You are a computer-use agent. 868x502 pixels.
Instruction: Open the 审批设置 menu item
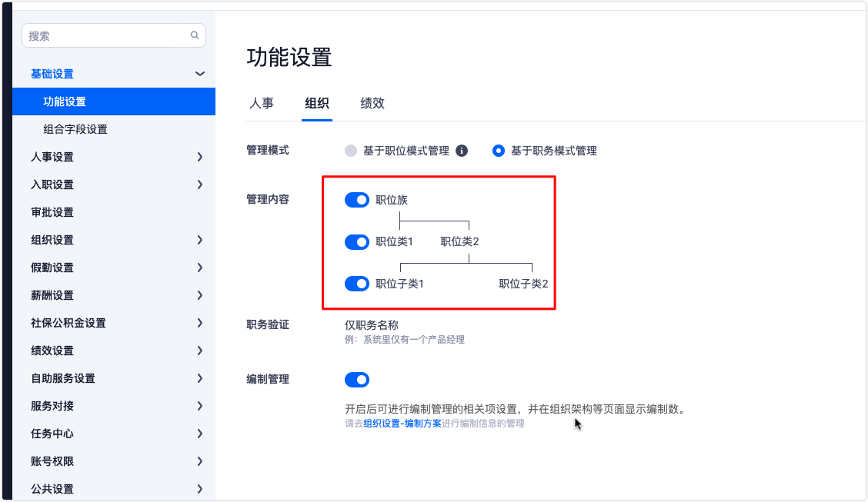point(52,212)
